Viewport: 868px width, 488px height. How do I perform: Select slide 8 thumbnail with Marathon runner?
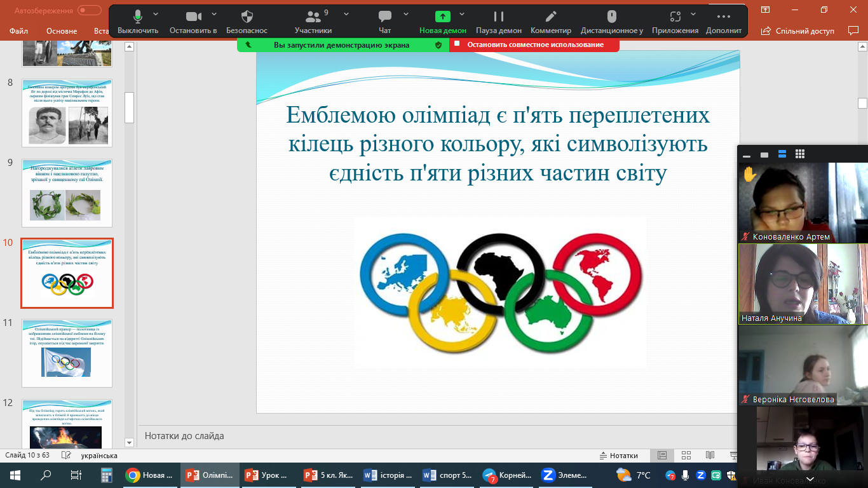67,113
